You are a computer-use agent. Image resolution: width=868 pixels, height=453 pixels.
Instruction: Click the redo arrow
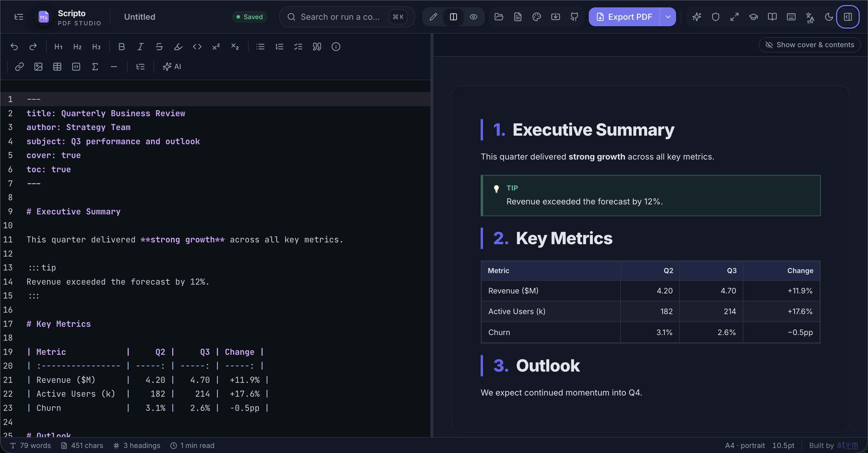tap(33, 47)
